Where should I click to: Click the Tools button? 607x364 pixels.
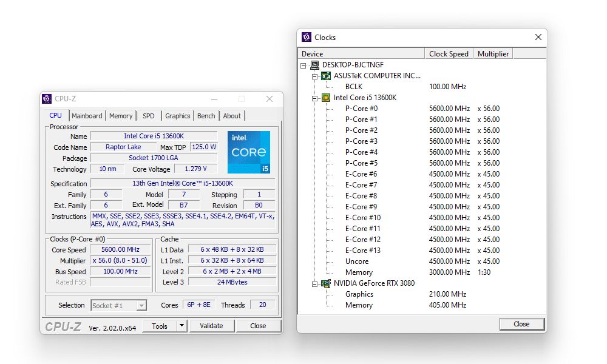(160, 326)
